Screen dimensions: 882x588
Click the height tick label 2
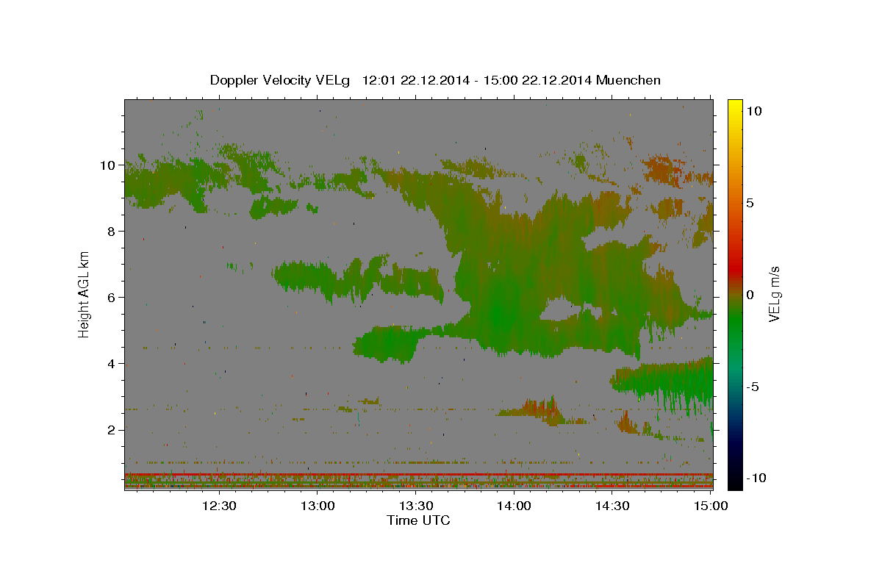click(112, 430)
